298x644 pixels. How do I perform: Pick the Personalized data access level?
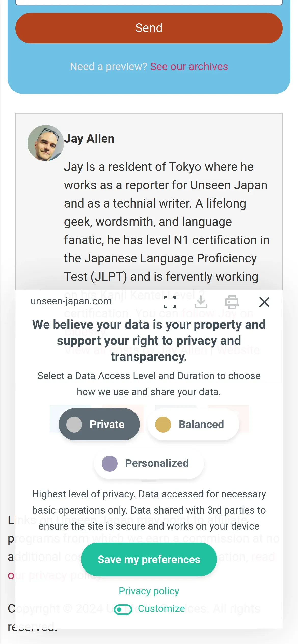149,463
